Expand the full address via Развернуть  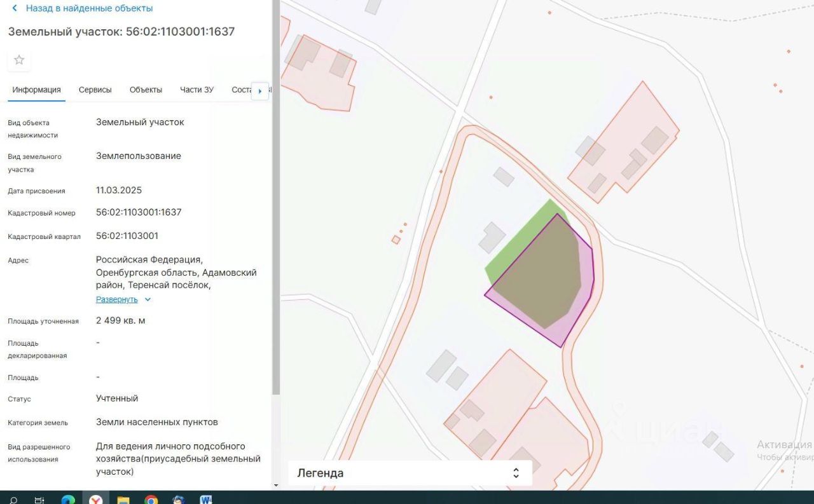click(117, 299)
